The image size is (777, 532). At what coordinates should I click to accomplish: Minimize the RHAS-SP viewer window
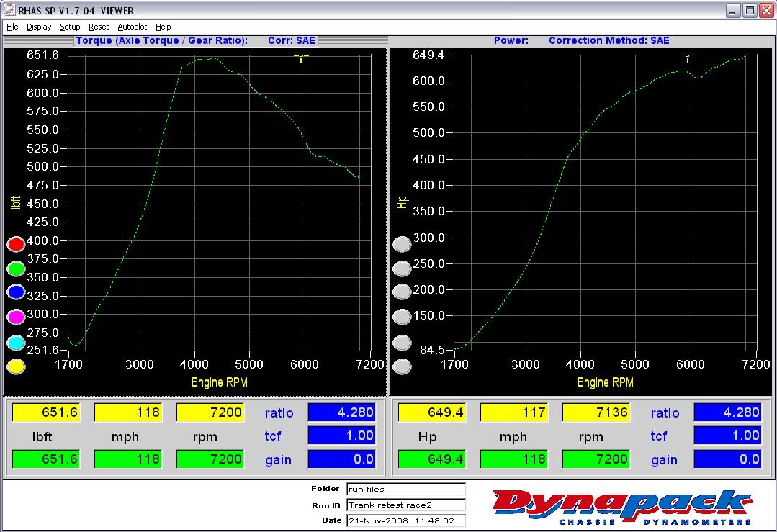click(x=733, y=10)
